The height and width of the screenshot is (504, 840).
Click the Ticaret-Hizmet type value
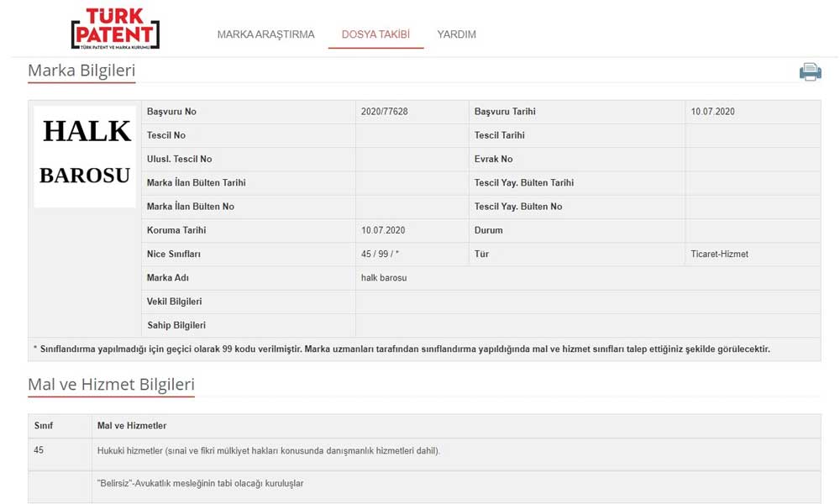[719, 254]
